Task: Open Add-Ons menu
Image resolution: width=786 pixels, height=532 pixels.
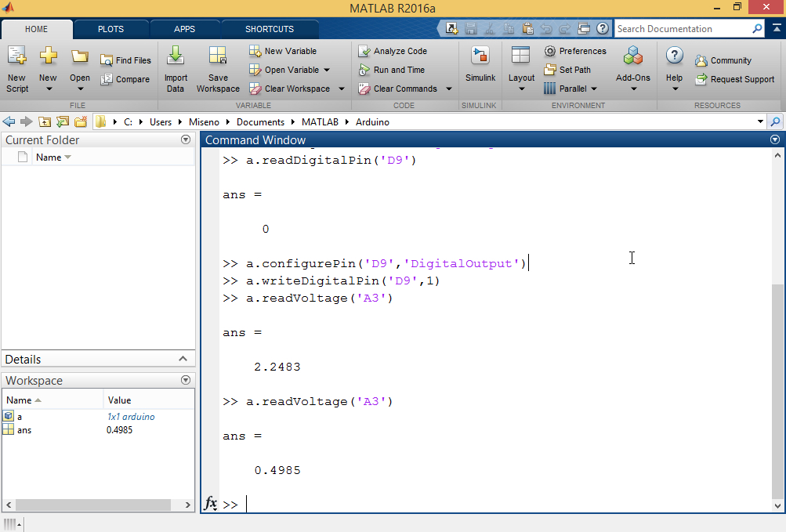Action: click(633, 69)
